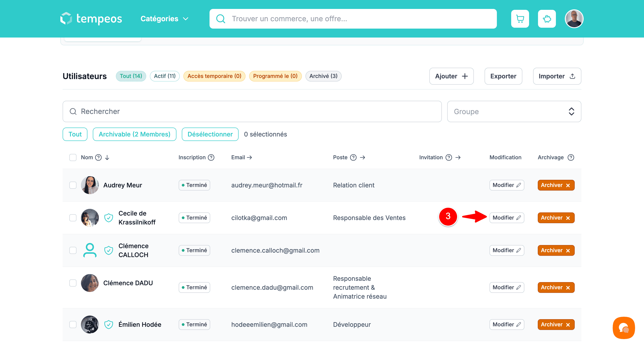Image resolution: width=644 pixels, height=348 pixels.
Task: Expand the Catégories dropdown
Action: tap(164, 19)
